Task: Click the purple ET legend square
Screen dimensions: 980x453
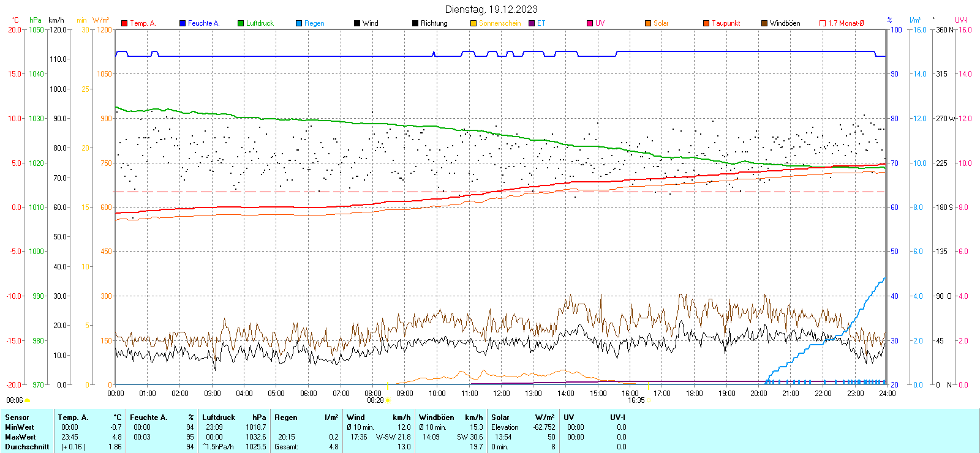Action: (532, 23)
